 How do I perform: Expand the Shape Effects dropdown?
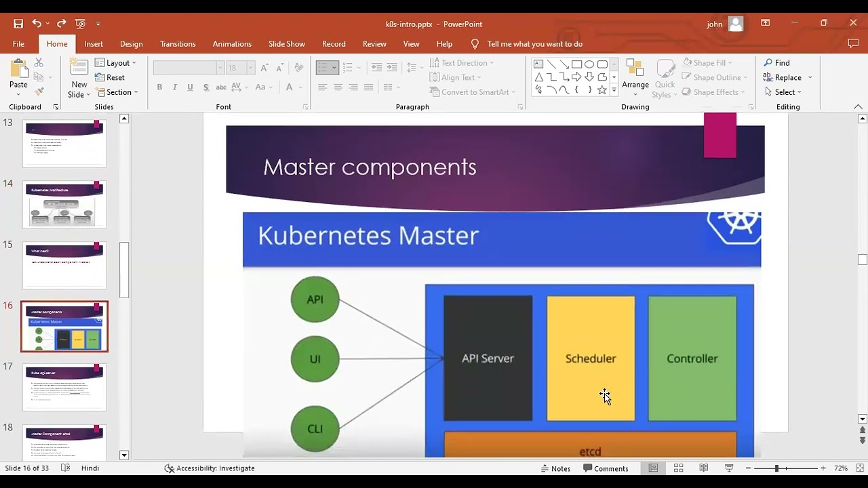point(714,92)
